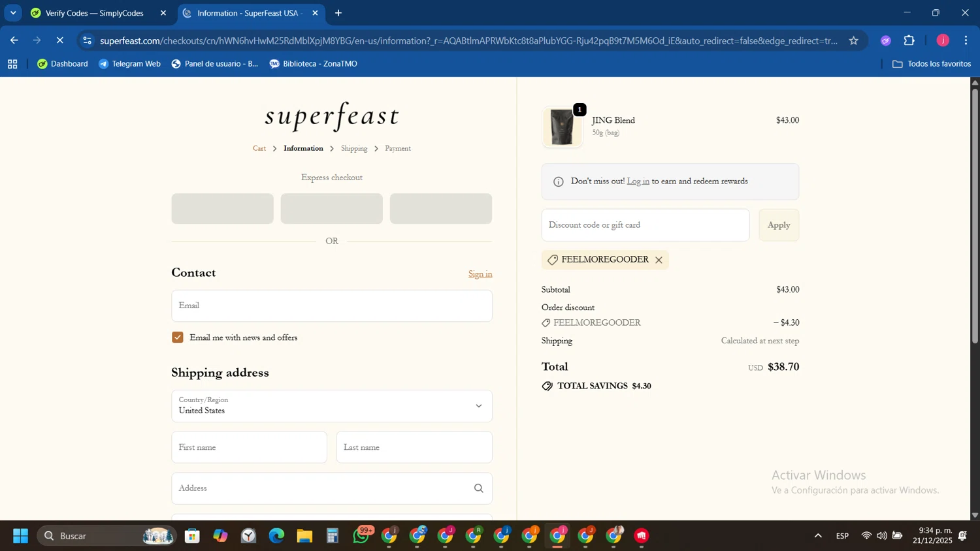Click the address search magnifier icon
Viewport: 980px width, 551px height.
(479, 488)
